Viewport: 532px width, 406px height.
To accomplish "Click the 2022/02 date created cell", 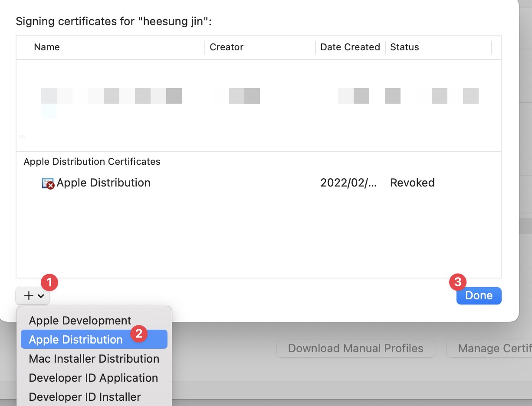I will tap(349, 183).
